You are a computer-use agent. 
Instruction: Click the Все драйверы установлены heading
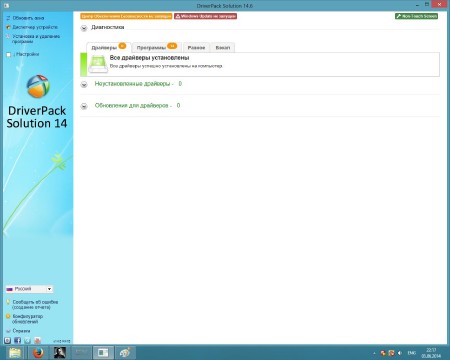pyautogui.click(x=149, y=58)
